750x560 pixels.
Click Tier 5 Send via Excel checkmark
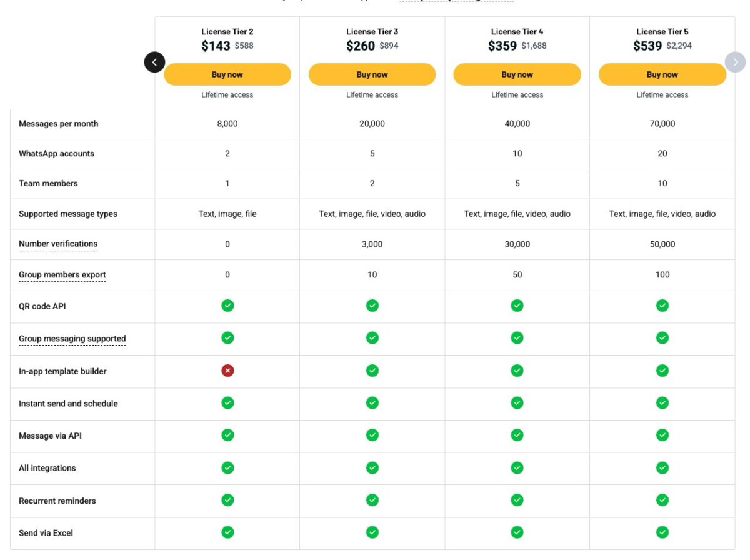(x=662, y=532)
